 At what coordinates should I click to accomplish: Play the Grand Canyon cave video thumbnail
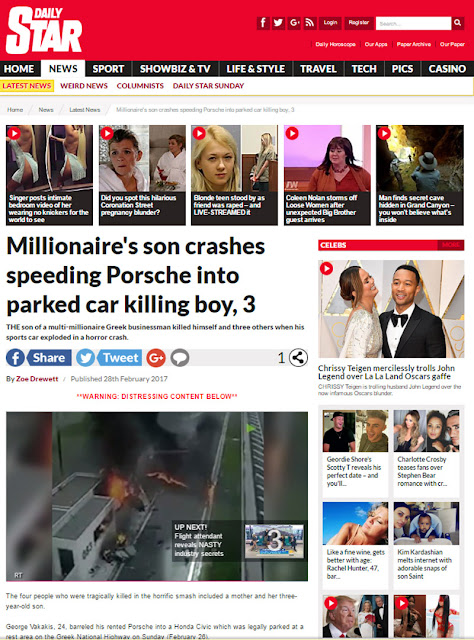384,133
